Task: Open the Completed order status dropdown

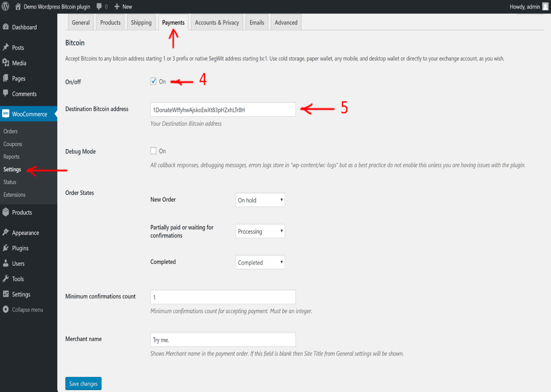Action: pos(260,262)
